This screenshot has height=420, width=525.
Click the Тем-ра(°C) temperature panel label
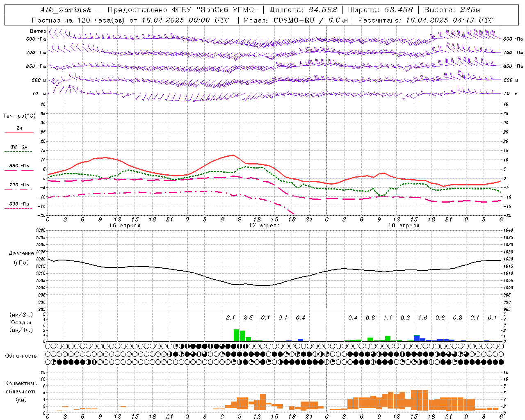(19, 116)
